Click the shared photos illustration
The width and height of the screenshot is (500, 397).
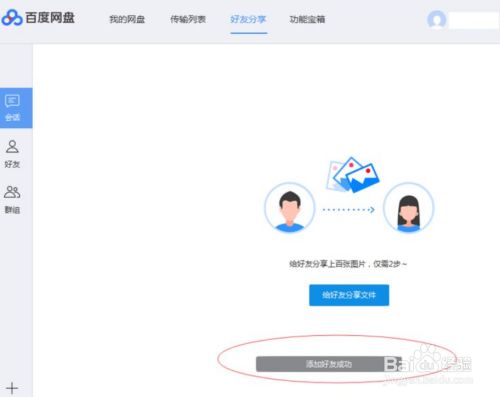[x=353, y=175]
